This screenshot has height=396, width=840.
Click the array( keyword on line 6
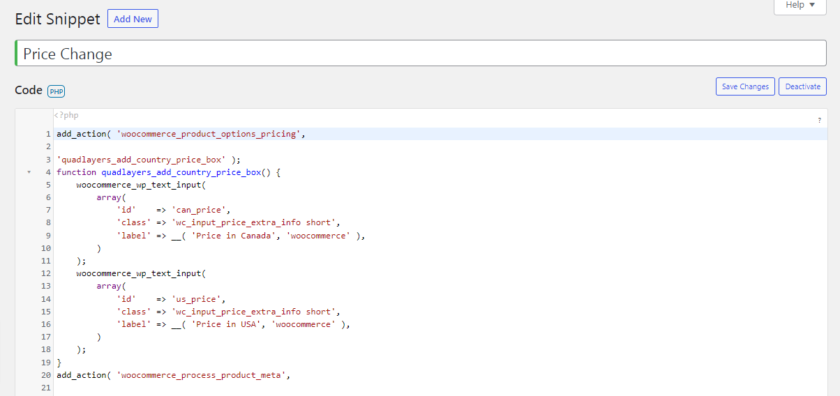111,198
